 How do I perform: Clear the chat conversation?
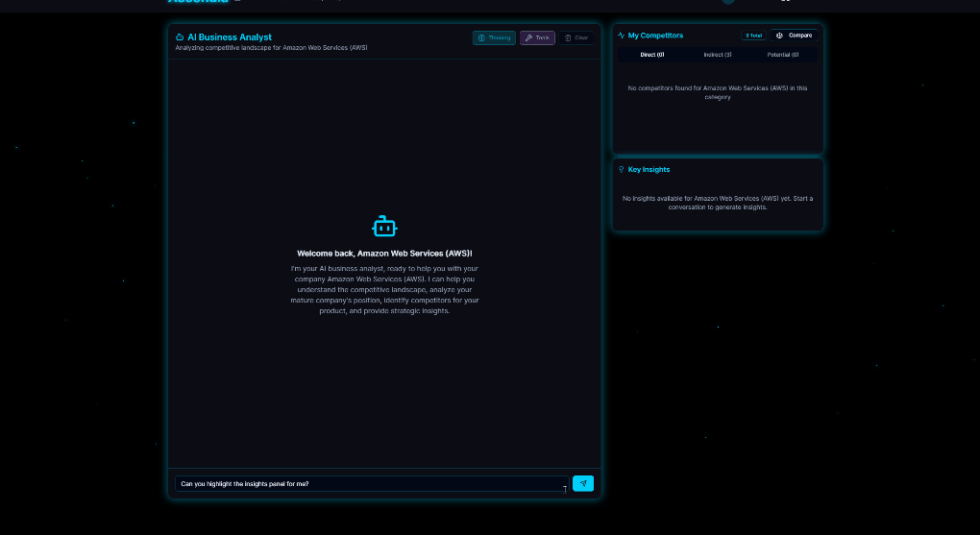coord(576,38)
